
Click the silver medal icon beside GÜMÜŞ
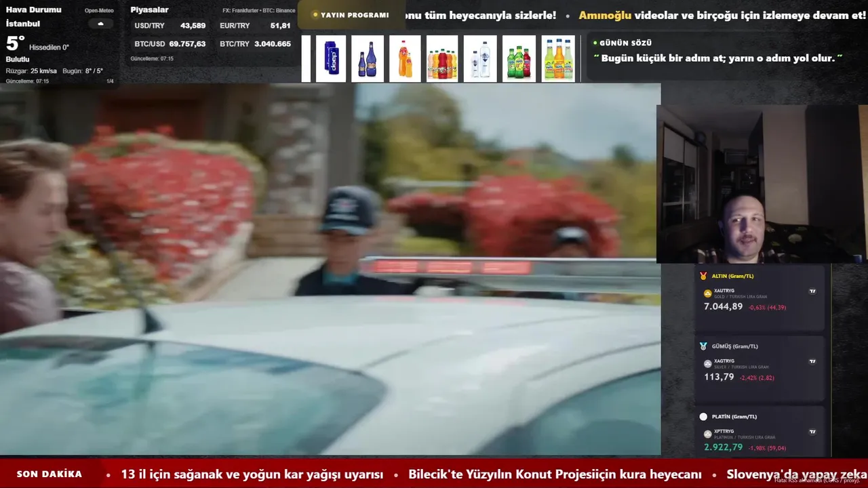click(x=703, y=346)
